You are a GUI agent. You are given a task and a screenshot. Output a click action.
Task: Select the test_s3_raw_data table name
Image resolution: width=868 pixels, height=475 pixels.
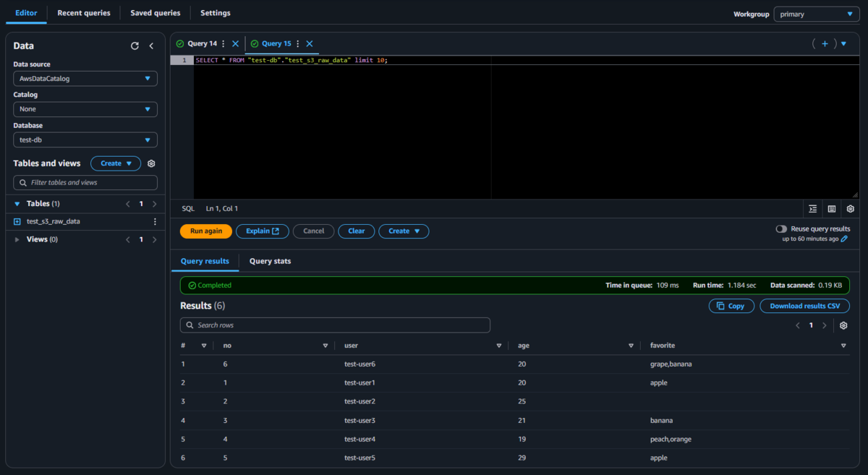(54, 221)
